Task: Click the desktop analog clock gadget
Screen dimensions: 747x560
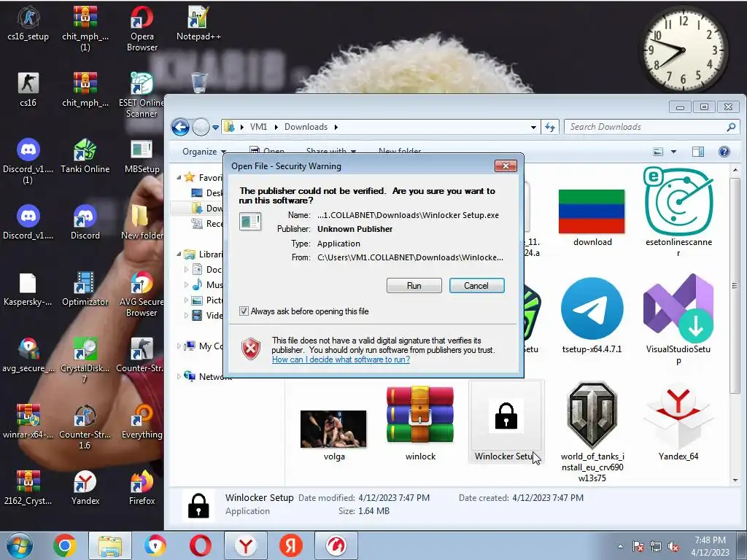Action: pos(683,50)
